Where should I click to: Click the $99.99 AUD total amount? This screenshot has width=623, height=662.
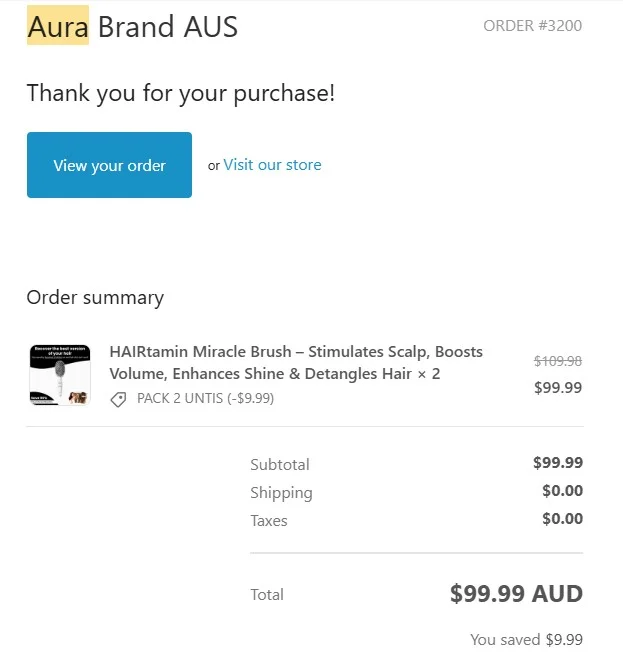click(516, 594)
